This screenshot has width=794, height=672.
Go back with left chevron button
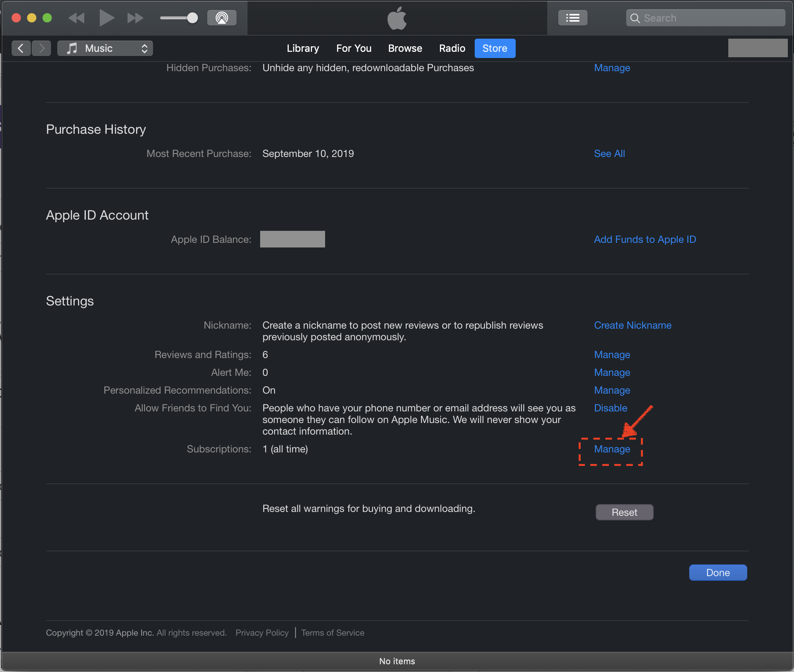[21, 48]
